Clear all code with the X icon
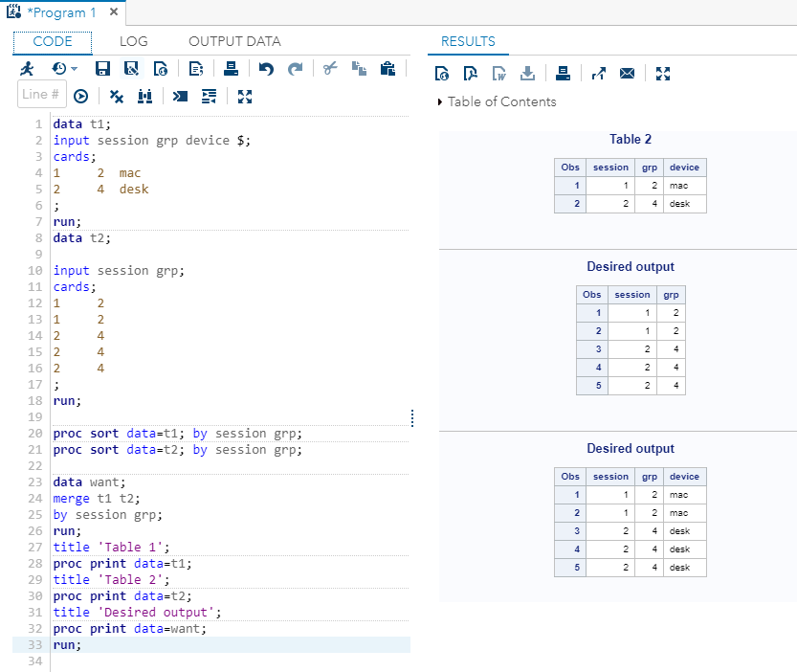 pyautogui.click(x=116, y=96)
